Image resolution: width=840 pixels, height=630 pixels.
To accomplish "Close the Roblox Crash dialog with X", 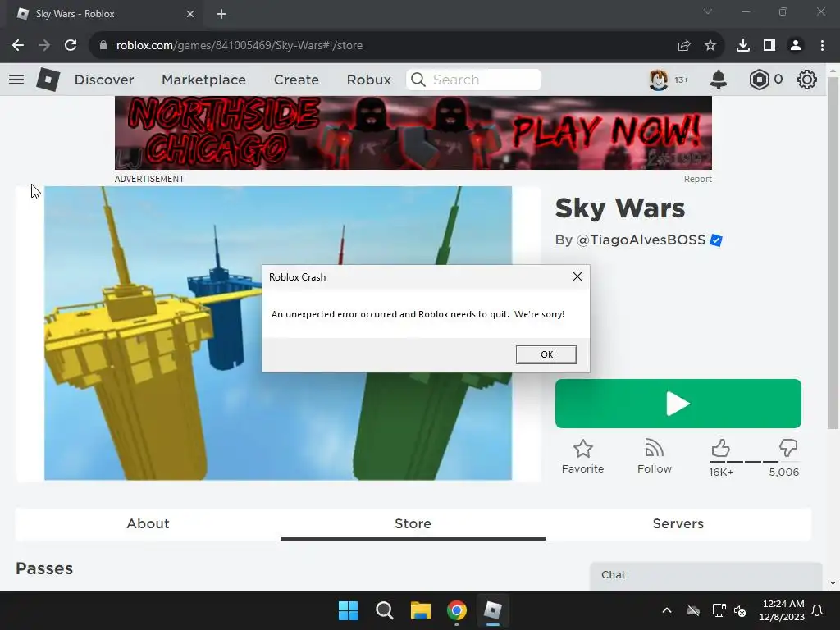I will coord(577,276).
